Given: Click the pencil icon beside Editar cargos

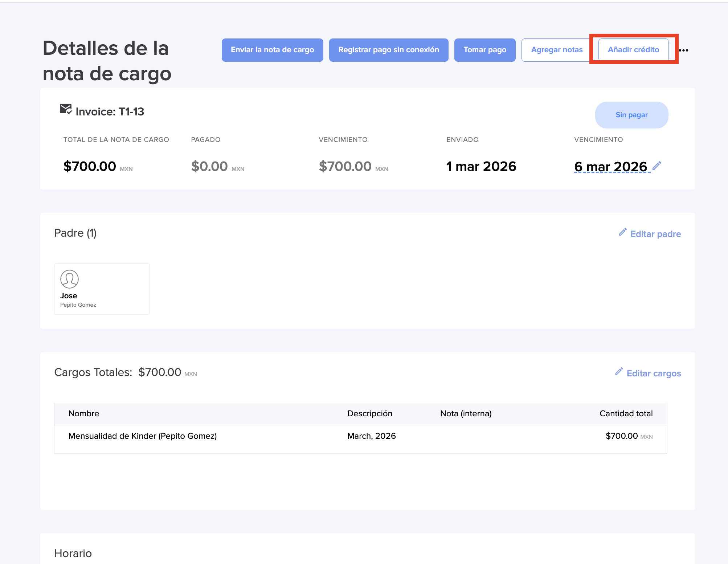Looking at the screenshot, I should pyautogui.click(x=619, y=372).
